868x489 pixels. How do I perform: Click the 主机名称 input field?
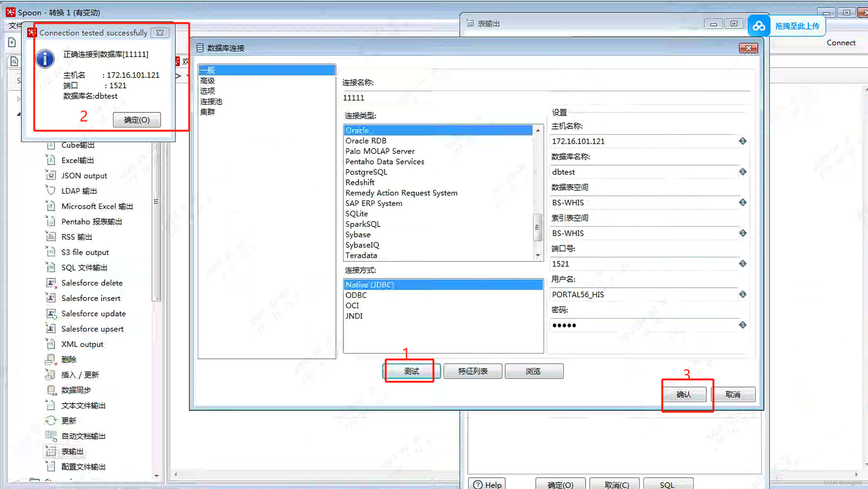644,141
